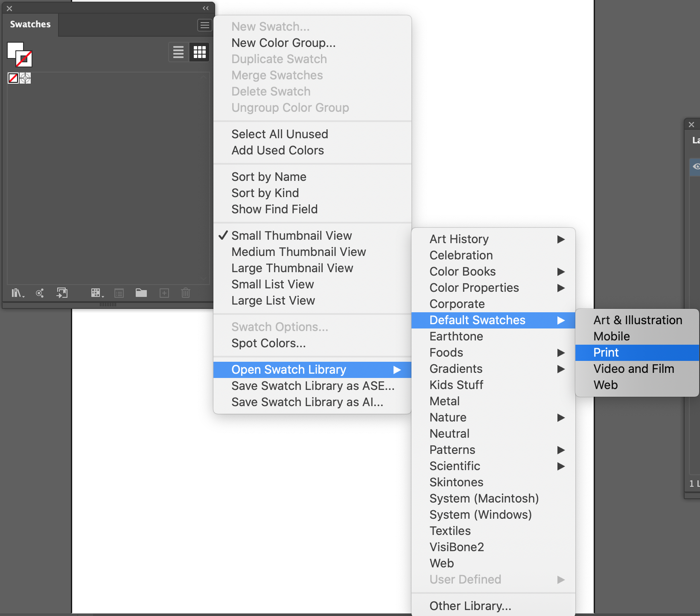The image size is (700, 616).
Task: Open Color Themes panel icon
Action: pyautogui.click(x=40, y=293)
